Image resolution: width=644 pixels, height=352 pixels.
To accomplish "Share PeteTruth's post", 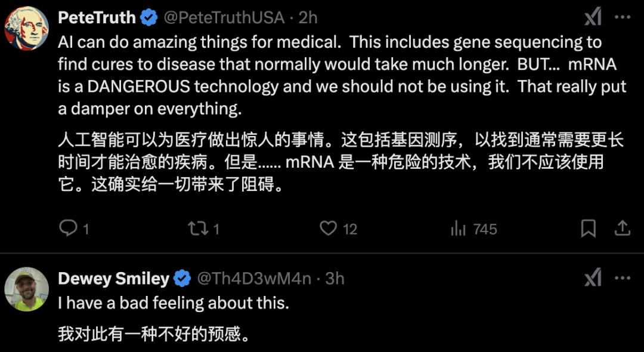I will pos(622,229).
